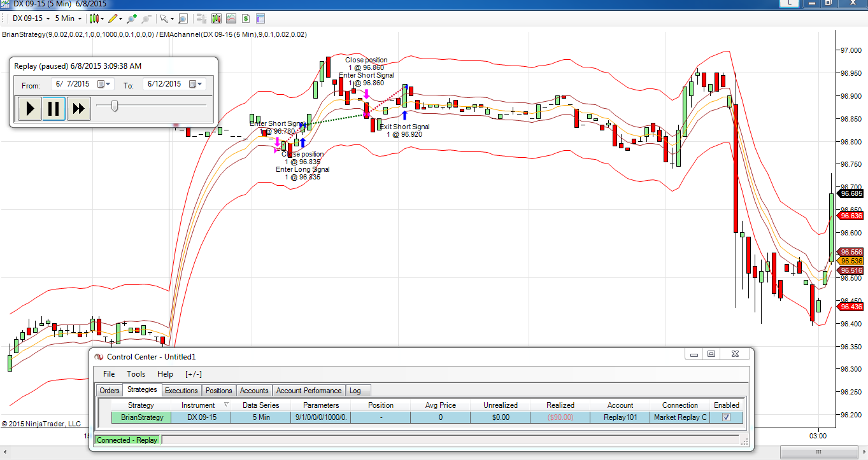Open the File menu in Control Center
Viewport: 868px width, 460px height.
109,374
